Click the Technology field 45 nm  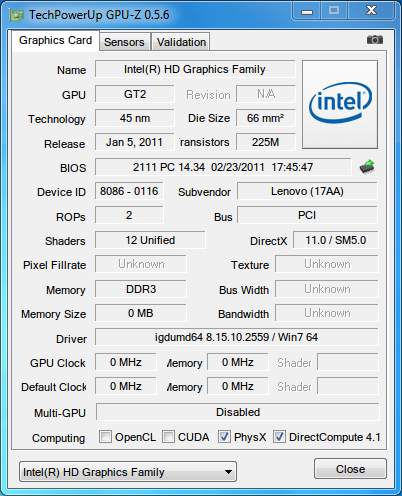(135, 118)
